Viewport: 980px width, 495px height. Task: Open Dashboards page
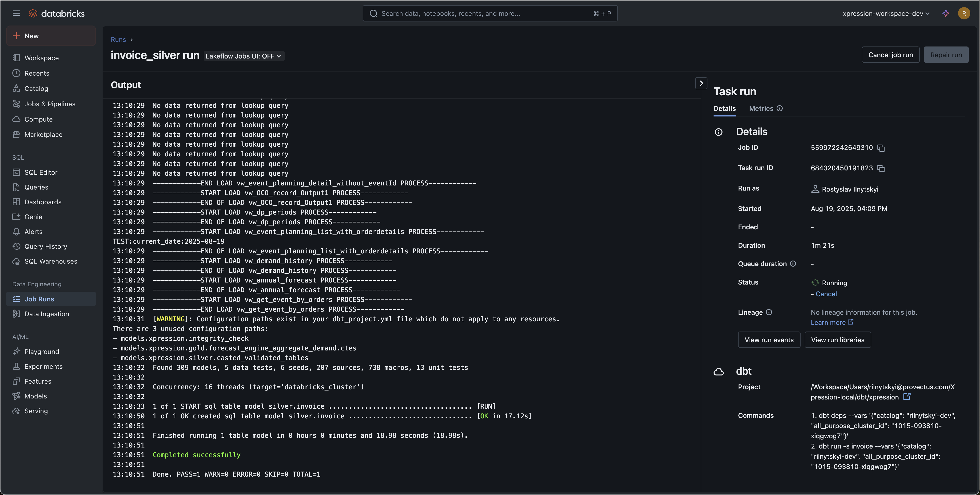click(51, 202)
